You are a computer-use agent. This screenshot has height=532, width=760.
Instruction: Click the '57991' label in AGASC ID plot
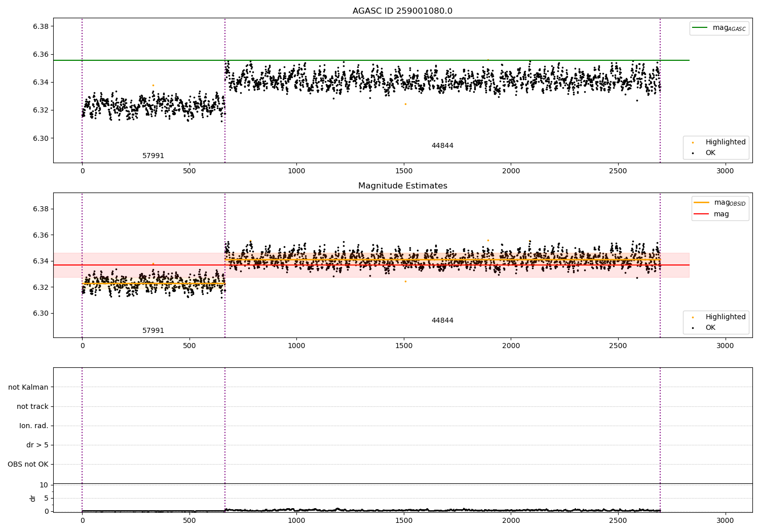point(153,156)
